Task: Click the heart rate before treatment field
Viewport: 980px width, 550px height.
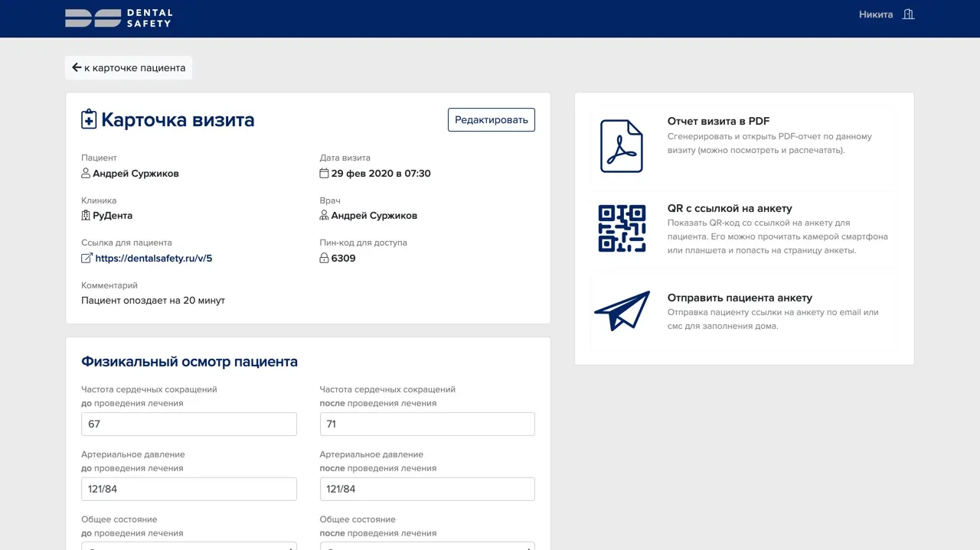Action: click(x=189, y=424)
